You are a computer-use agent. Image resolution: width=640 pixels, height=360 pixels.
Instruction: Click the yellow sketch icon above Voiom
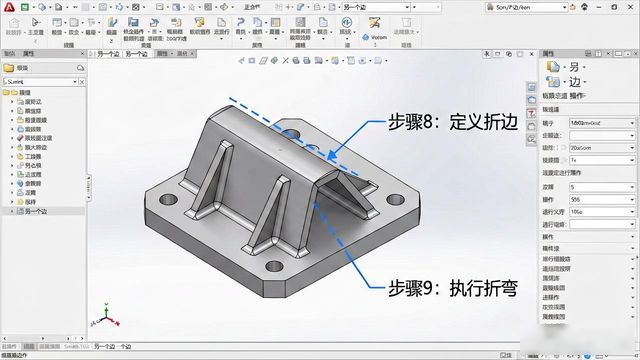pos(374,22)
